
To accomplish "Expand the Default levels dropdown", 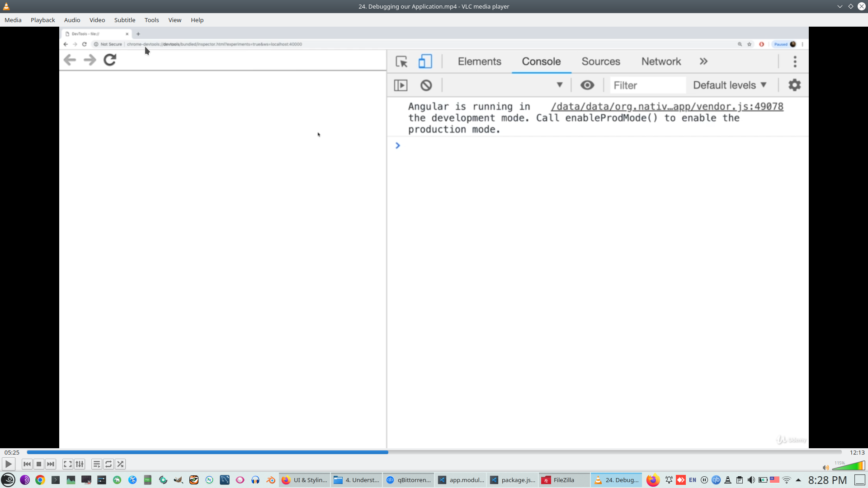I will pyautogui.click(x=730, y=85).
